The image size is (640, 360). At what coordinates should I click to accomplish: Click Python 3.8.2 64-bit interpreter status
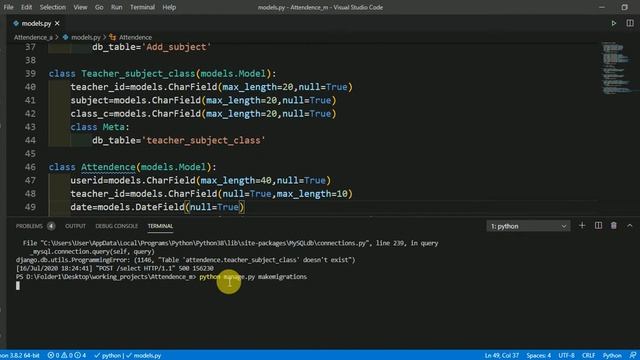pyautogui.click(x=20, y=356)
